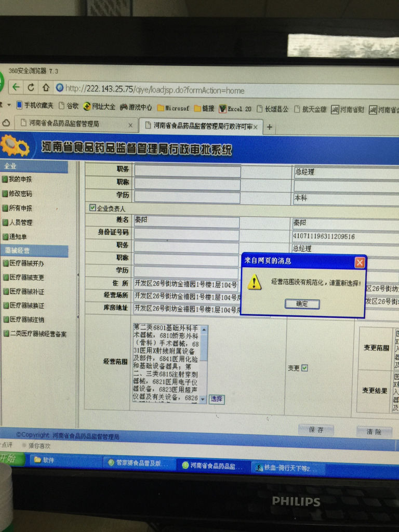Open a new tab with plus button
Viewport: 399px width, 532px height.
pyautogui.click(x=270, y=127)
